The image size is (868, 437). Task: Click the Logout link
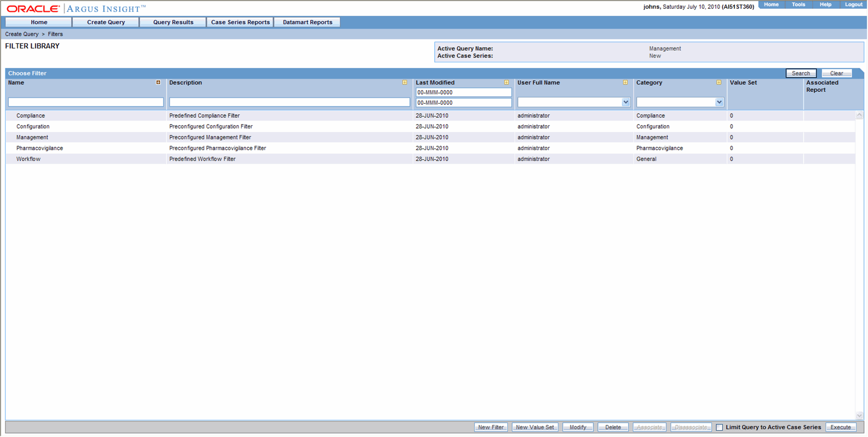[x=854, y=5]
